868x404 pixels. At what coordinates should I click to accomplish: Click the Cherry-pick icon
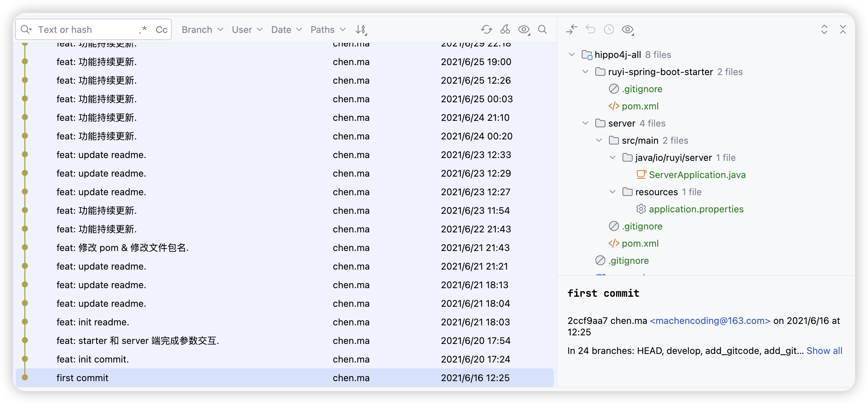point(505,30)
